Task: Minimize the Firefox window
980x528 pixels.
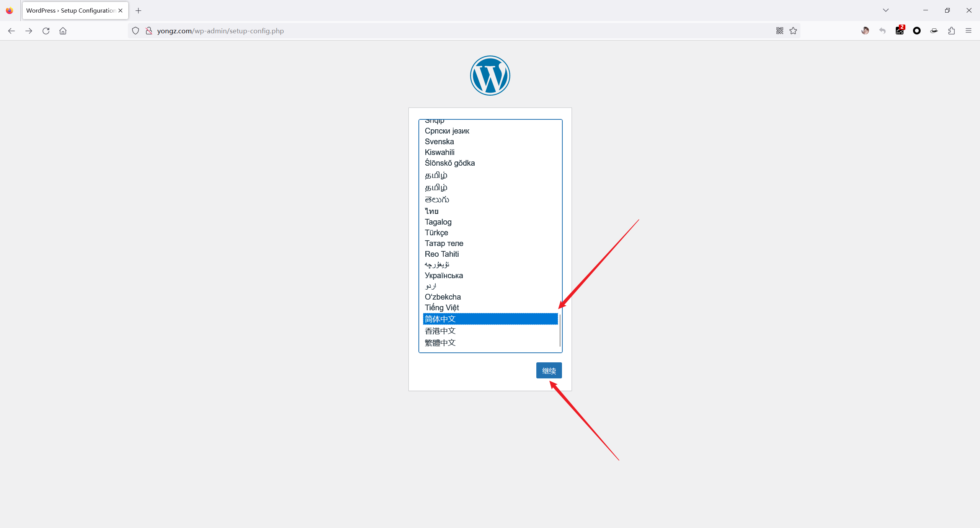Action: tap(926, 10)
